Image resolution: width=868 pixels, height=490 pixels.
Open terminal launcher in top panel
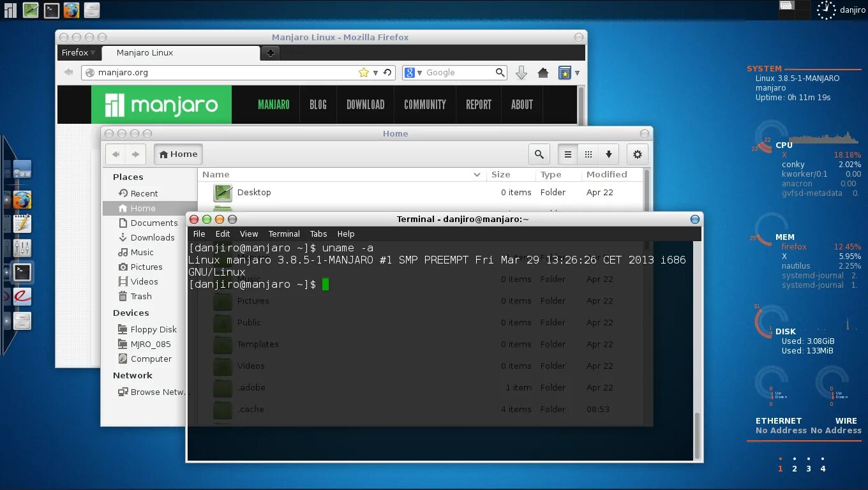pyautogui.click(x=52, y=10)
